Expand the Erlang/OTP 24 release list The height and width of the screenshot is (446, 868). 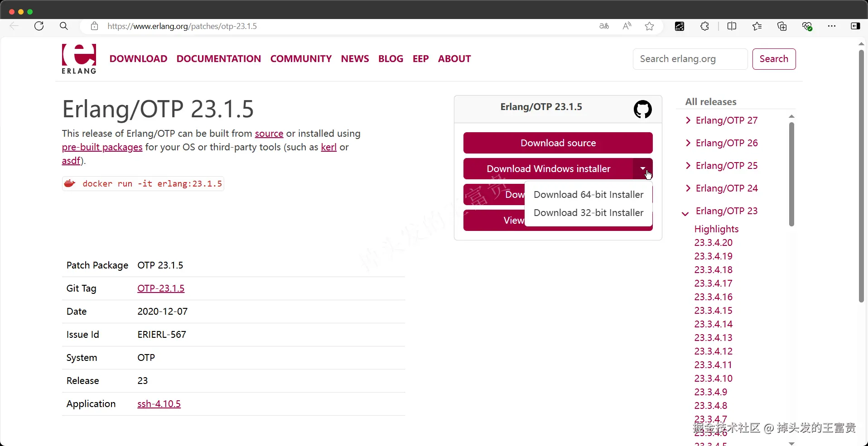point(688,188)
